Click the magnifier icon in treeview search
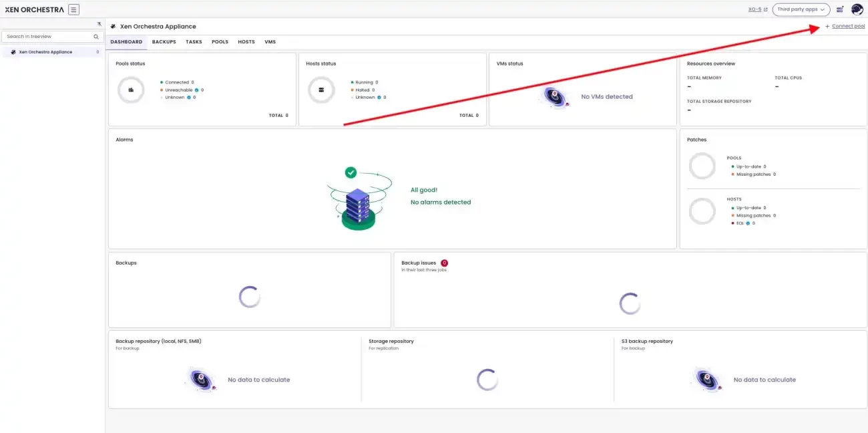 point(96,37)
